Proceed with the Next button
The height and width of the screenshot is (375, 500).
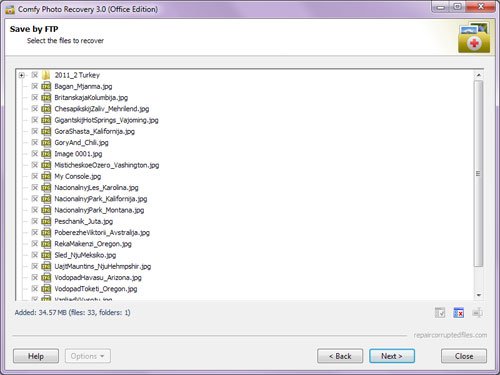pyautogui.click(x=392, y=356)
